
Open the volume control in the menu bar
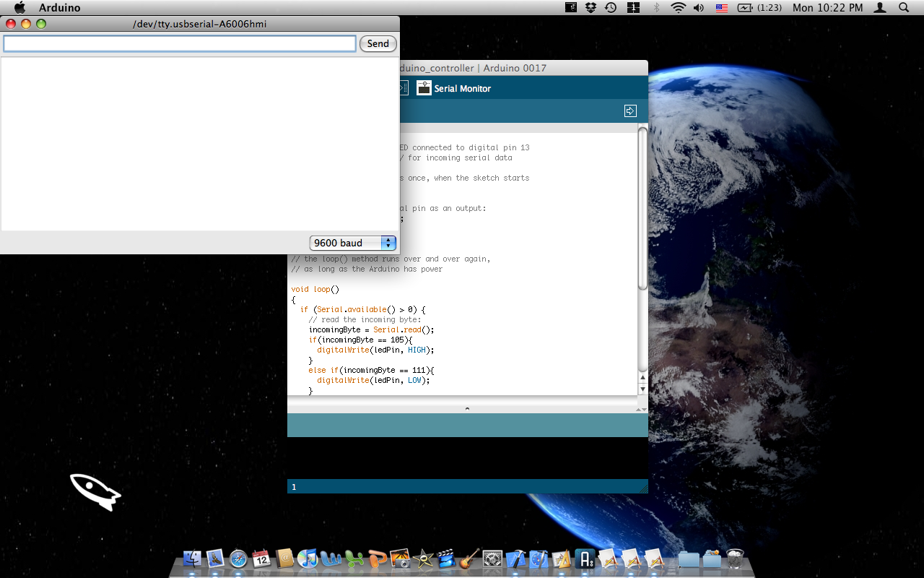tap(699, 8)
